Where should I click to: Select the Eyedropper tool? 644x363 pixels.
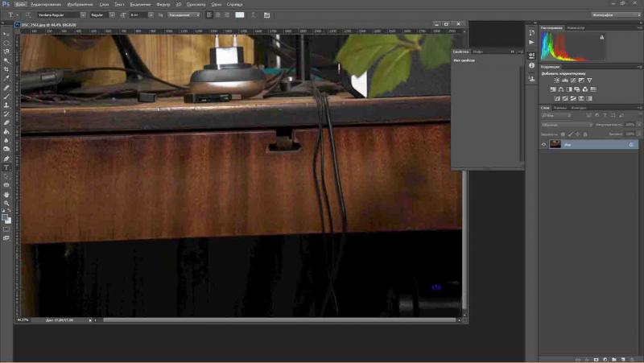pos(6,78)
